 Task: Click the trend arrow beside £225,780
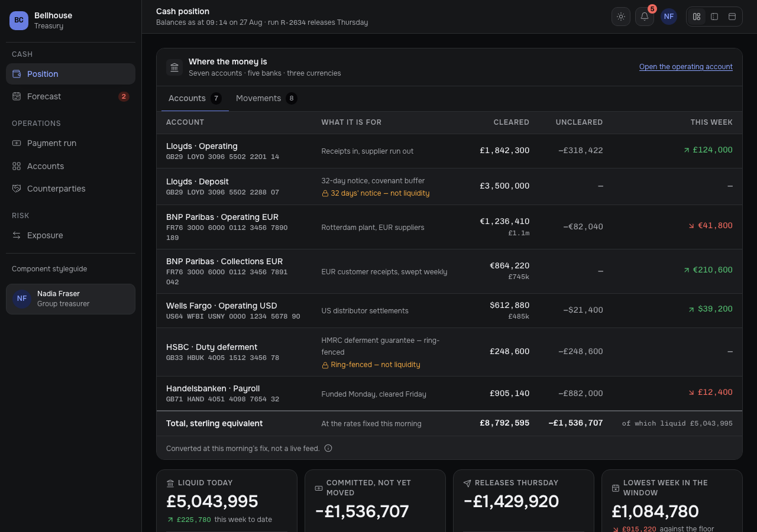click(x=170, y=520)
